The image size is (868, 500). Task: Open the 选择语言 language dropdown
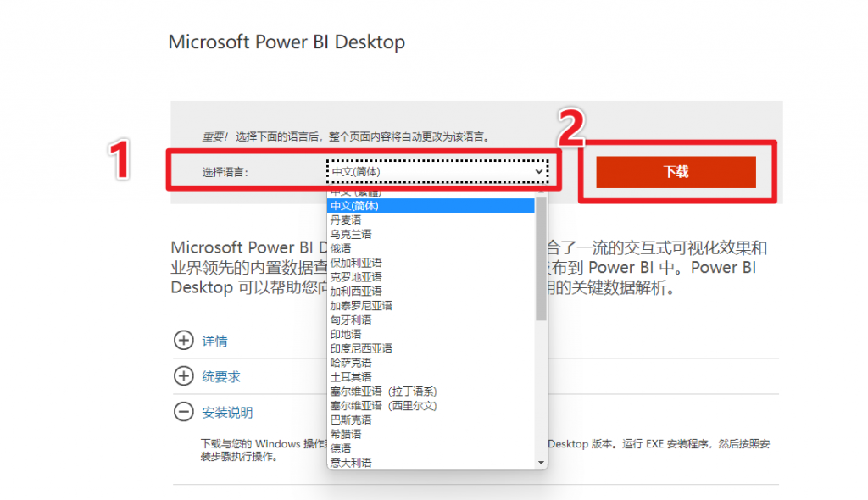[x=437, y=172]
